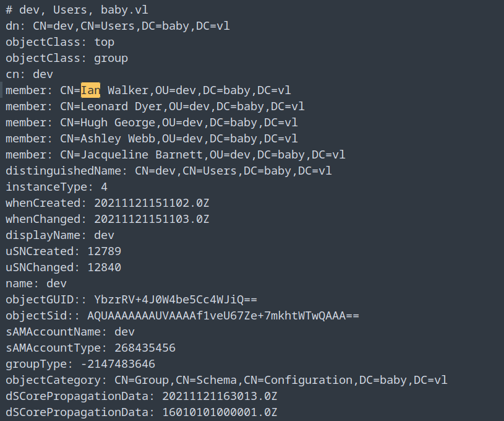This screenshot has width=504, height=421.
Task: Click the objectSid encoded value
Action: tap(223, 316)
